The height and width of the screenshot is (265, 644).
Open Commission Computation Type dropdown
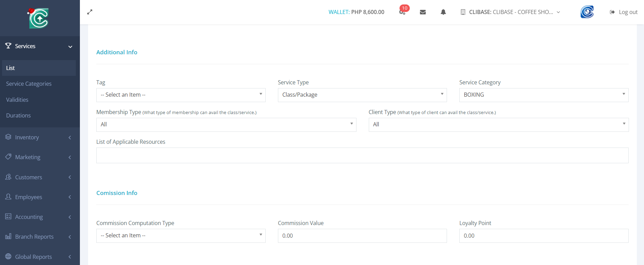point(181,236)
